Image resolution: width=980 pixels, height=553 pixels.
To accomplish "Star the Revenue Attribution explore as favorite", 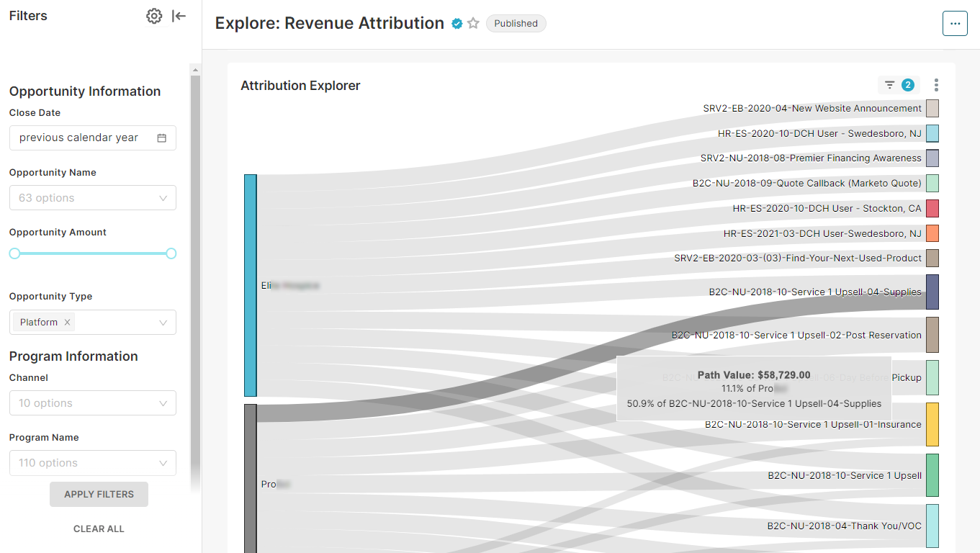I will [473, 23].
